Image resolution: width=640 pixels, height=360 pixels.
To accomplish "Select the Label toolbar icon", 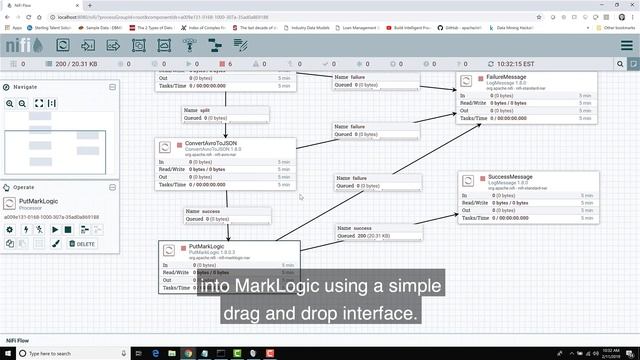I will (x=240, y=45).
